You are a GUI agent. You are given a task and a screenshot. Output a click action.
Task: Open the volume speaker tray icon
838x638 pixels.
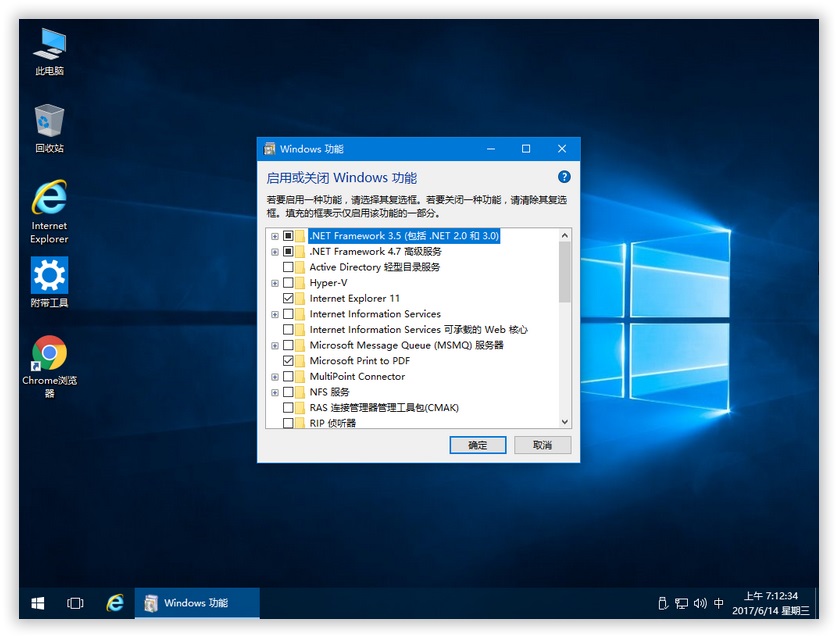(700, 603)
